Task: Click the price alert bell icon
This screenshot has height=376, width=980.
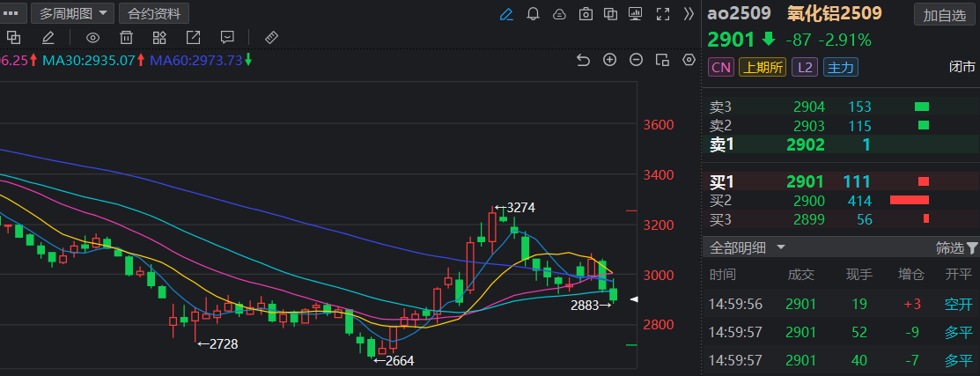Action: (533, 14)
